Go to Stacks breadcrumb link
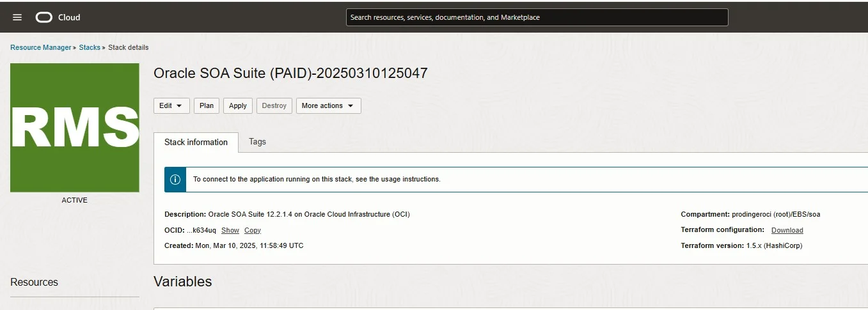This screenshot has width=868, height=310. (x=90, y=47)
